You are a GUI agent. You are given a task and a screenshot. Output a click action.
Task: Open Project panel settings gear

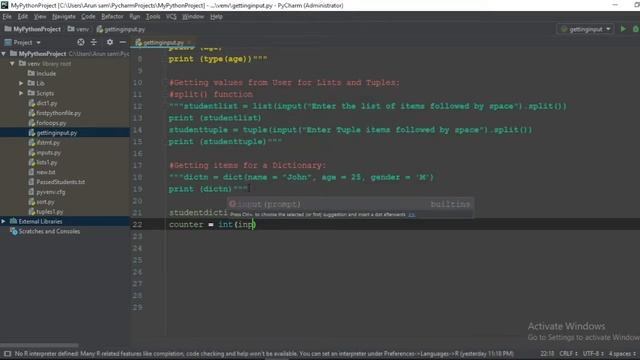point(109,42)
